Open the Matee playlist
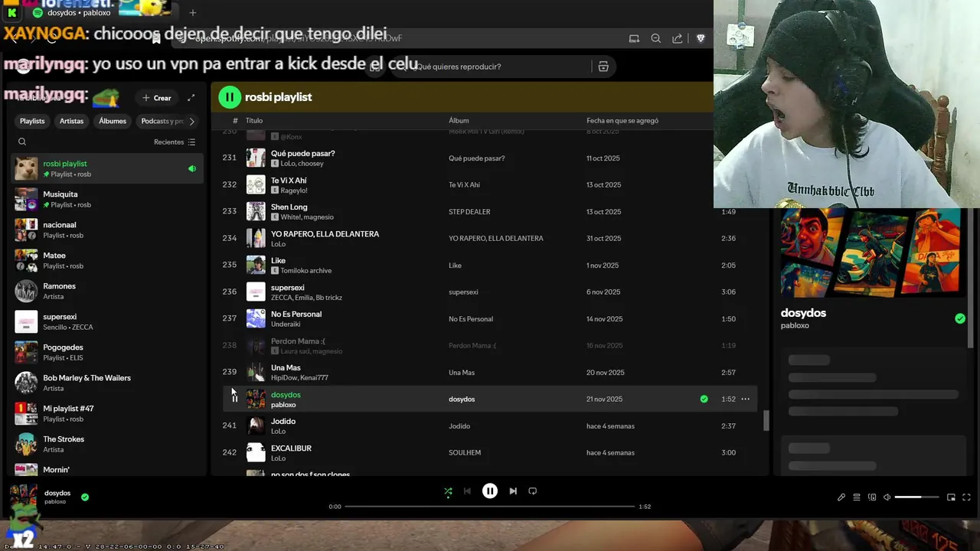This screenshot has height=551, width=980. (x=107, y=260)
